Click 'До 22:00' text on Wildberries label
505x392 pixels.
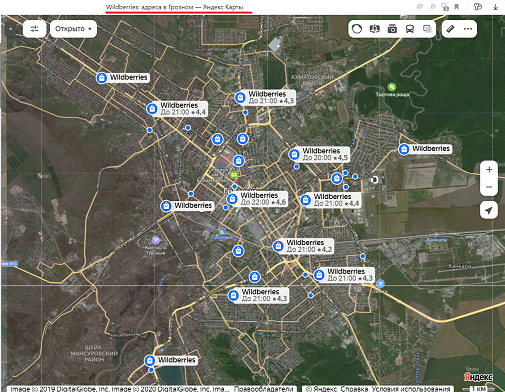click(x=255, y=202)
